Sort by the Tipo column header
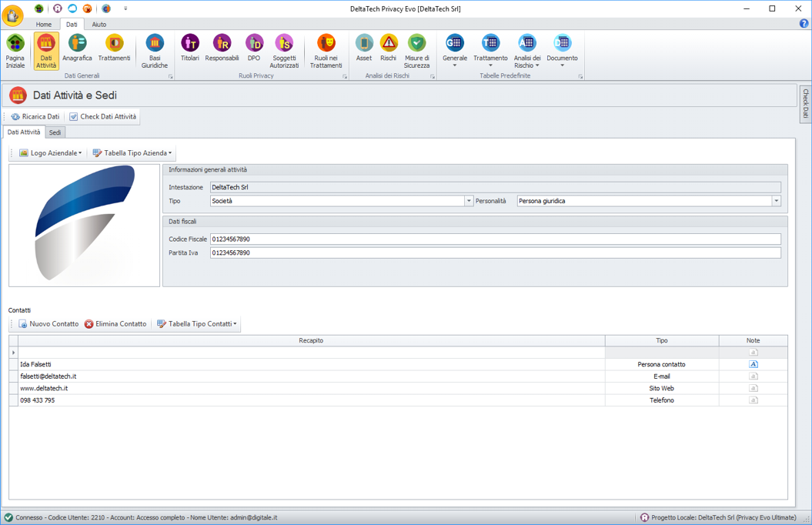The width and height of the screenshot is (812, 525). pyautogui.click(x=662, y=341)
